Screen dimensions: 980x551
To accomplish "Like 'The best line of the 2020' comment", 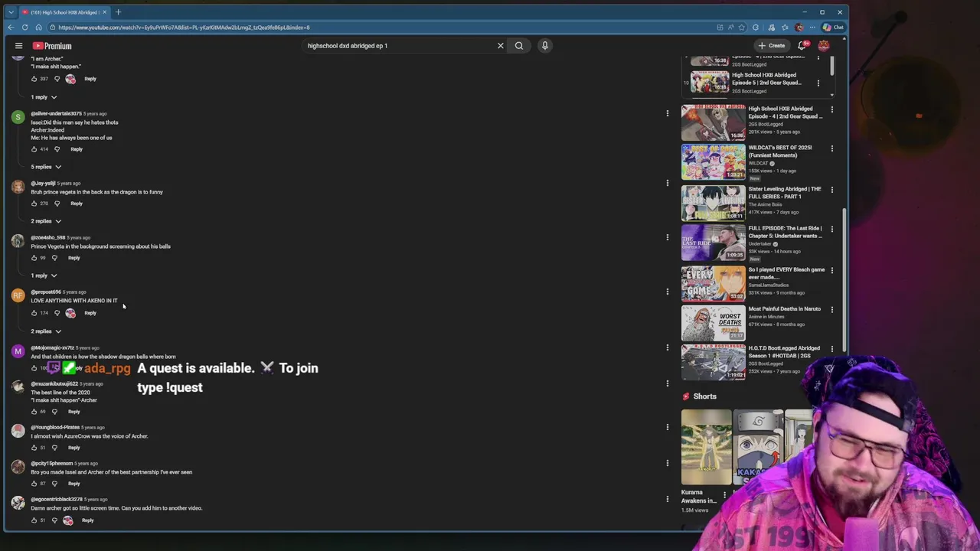I will pyautogui.click(x=34, y=412).
